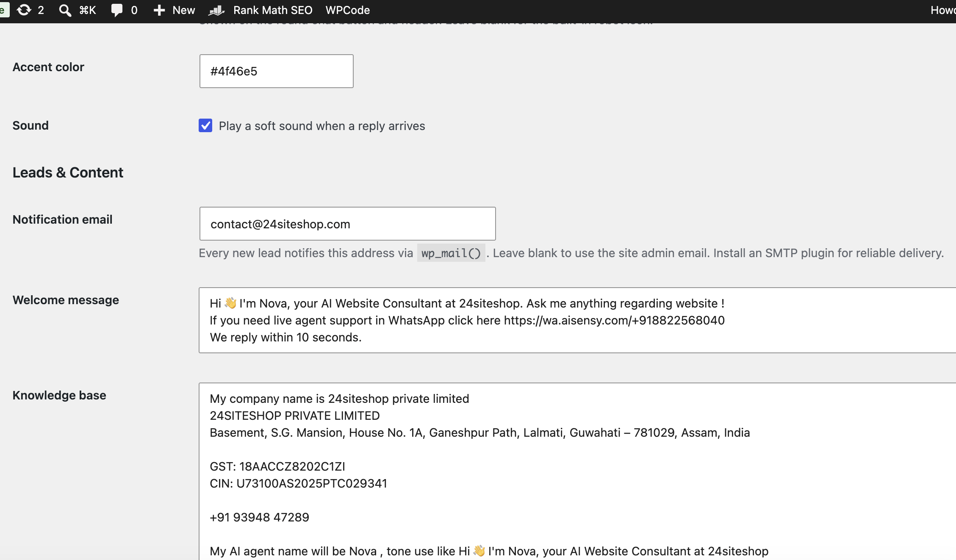Open the search ⌘K magnifier icon
Screen dimensions: 956x560
65,10
